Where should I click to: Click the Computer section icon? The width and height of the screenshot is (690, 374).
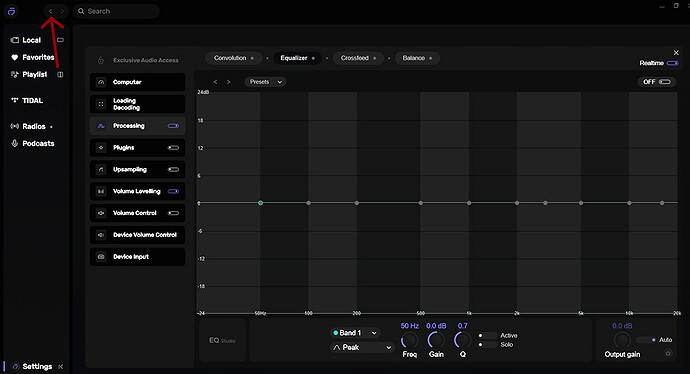coord(101,82)
